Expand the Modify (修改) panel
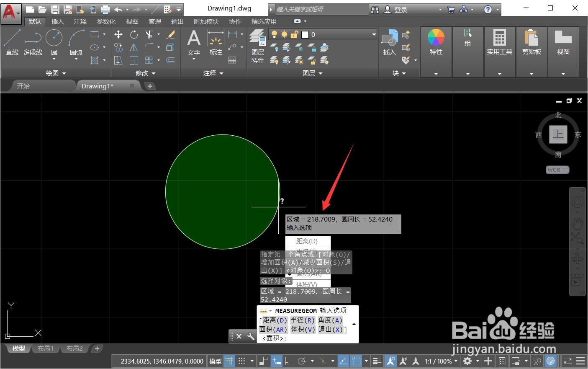 click(x=146, y=73)
